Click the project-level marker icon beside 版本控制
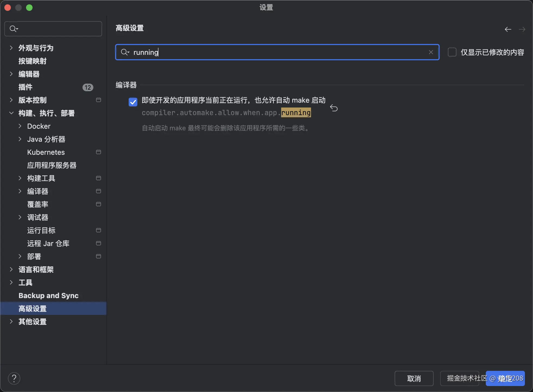The height and width of the screenshot is (392, 533). (x=99, y=100)
